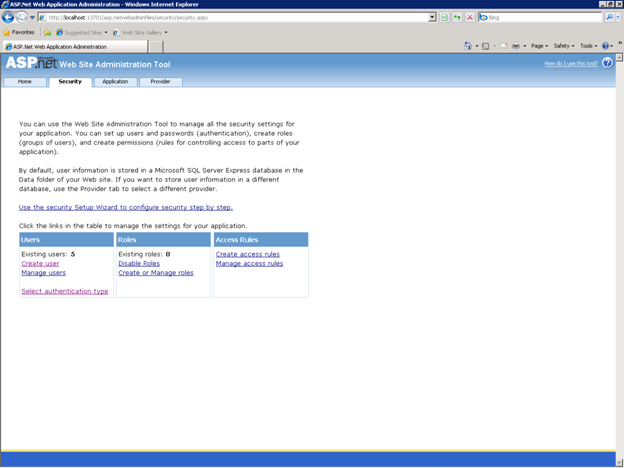Click the vertical scrollbar up arrow

pyautogui.click(x=619, y=57)
